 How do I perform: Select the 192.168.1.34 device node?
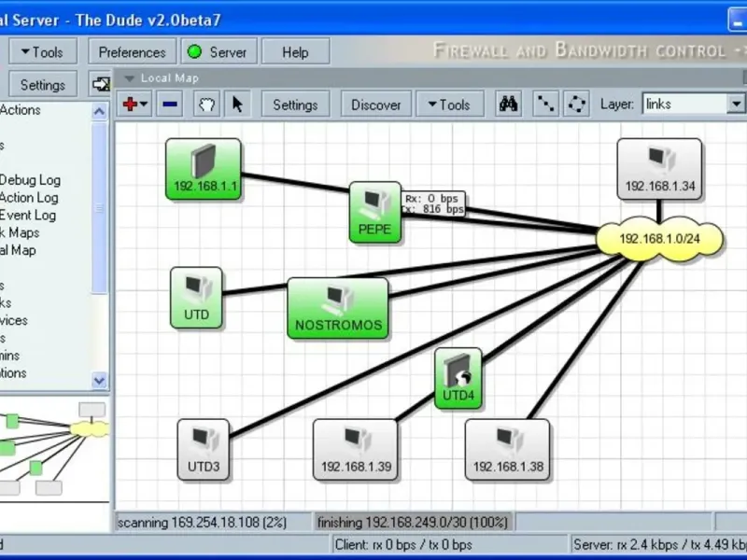click(659, 170)
